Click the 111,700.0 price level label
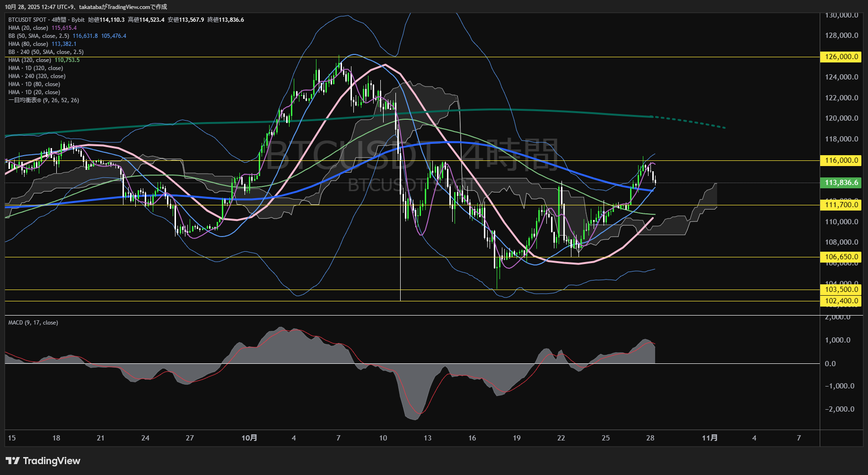 coord(841,205)
